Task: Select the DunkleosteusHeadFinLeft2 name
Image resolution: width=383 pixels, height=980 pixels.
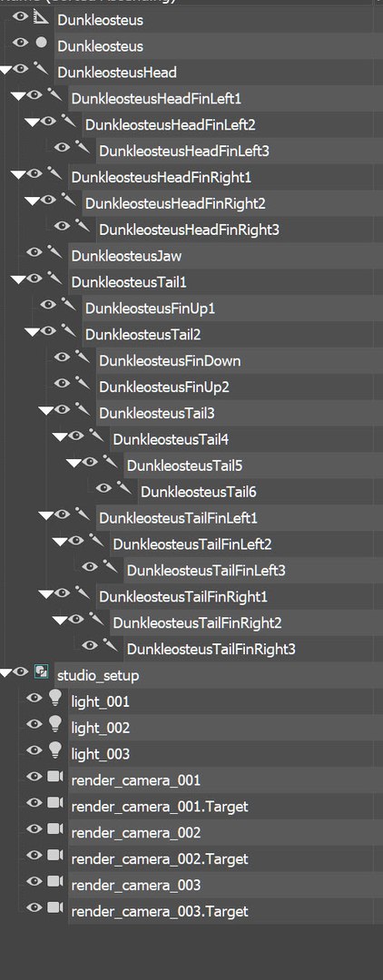Action: [170, 124]
